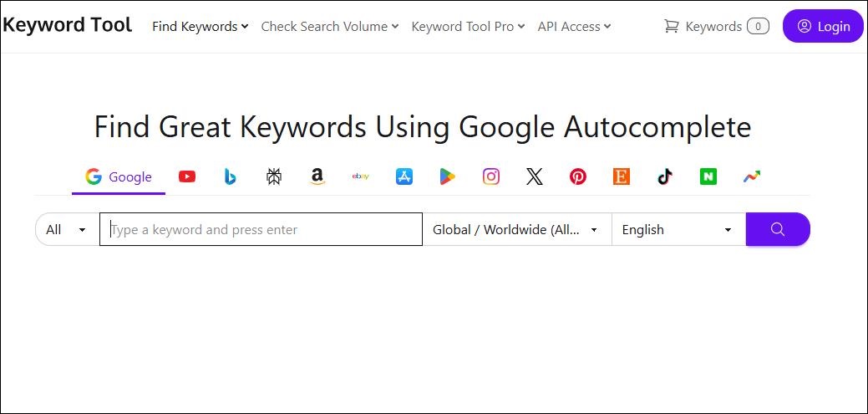Open the All search type dropdown
Viewport: 868px width, 414px height.
(x=67, y=229)
